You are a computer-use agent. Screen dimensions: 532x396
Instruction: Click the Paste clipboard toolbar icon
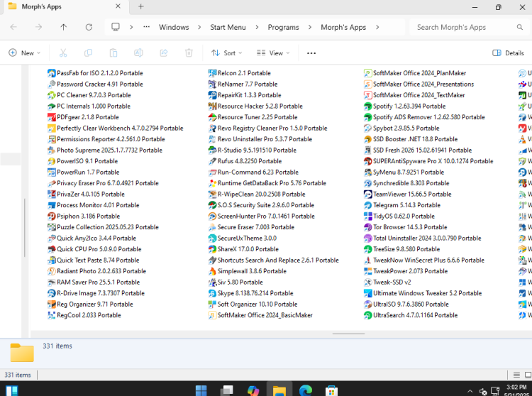click(x=113, y=53)
